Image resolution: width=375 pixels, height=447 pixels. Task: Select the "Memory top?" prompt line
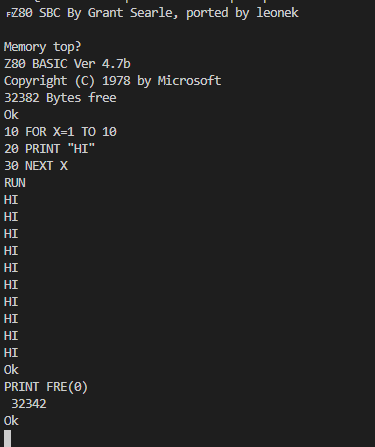pos(42,47)
